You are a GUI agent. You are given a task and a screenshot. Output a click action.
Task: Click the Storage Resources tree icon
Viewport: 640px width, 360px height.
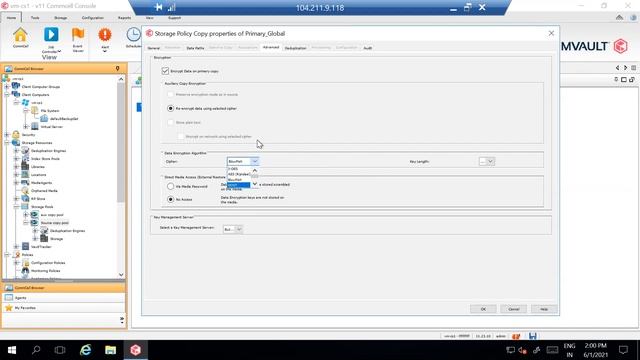tap(16, 142)
